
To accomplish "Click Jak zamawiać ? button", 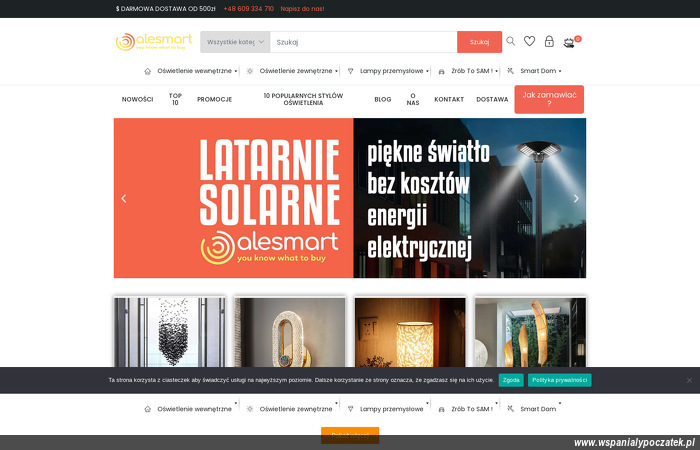I will (x=549, y=99).
